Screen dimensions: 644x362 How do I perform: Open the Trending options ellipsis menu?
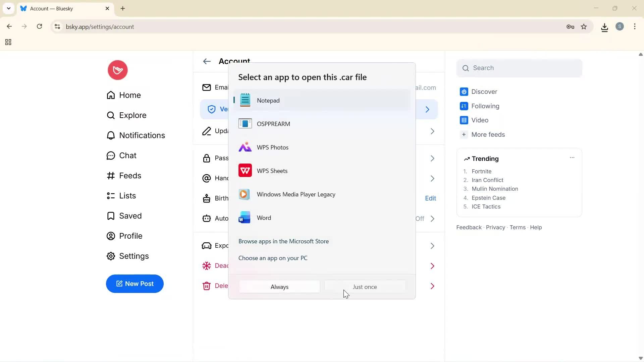point(572,158)
